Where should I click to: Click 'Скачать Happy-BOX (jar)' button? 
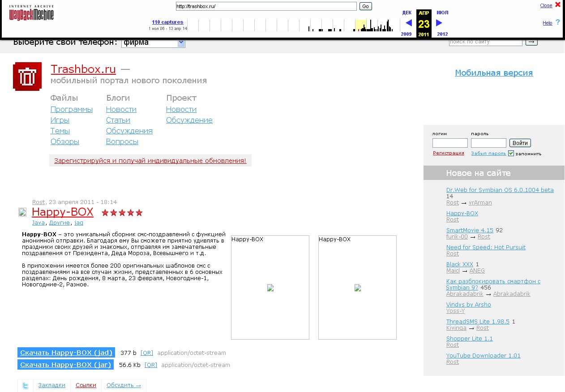coord(66,365)
